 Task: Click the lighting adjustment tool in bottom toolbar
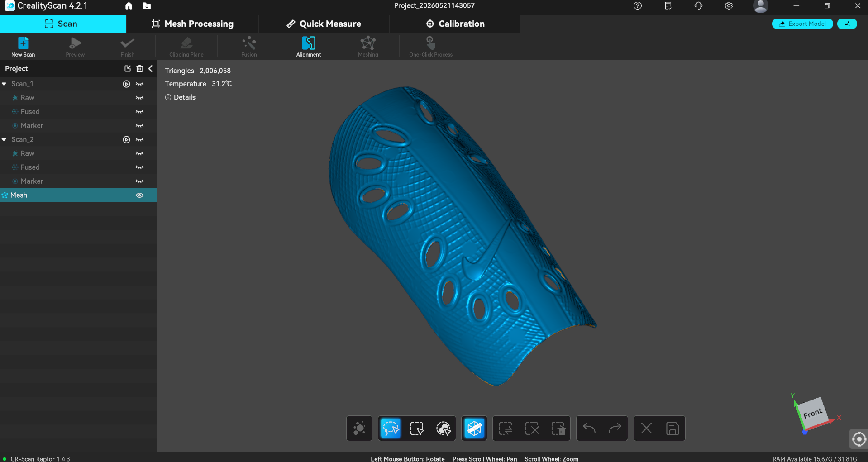pyautogui.click(x=359, y=428)
